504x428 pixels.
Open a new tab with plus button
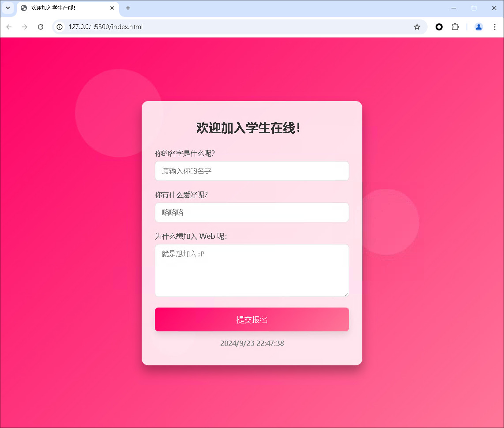click(x=128, y=8)
